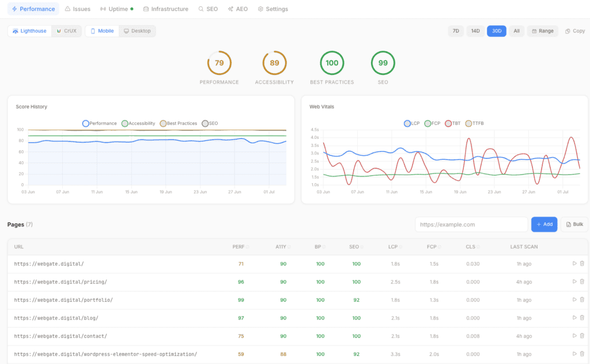Set the time range to 14D
Image resolution: width=590 pixels, height=364 pixels.
(475, 31)
